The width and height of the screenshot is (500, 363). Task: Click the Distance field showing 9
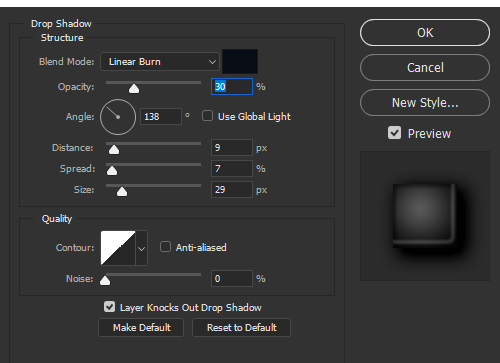tap(232, 148)
